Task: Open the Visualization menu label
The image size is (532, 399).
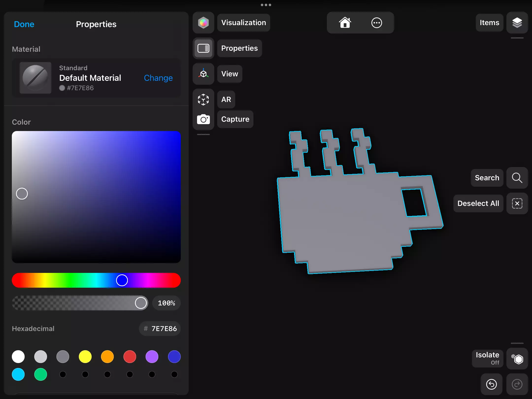Action: [x=244, y=23]
